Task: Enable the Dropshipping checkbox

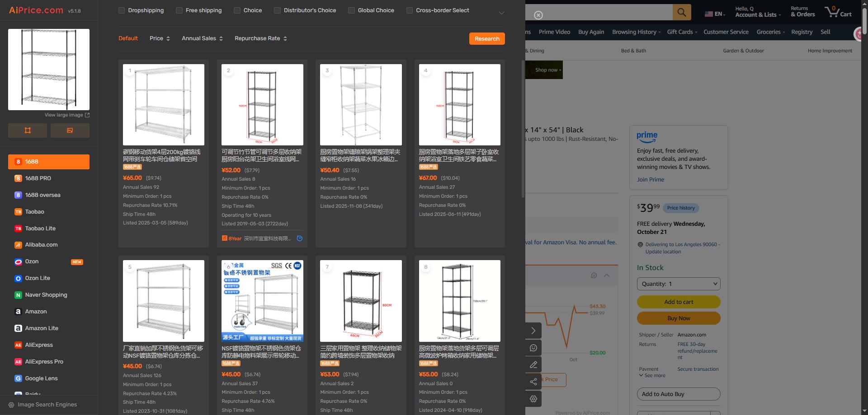Action: (122, 10)
